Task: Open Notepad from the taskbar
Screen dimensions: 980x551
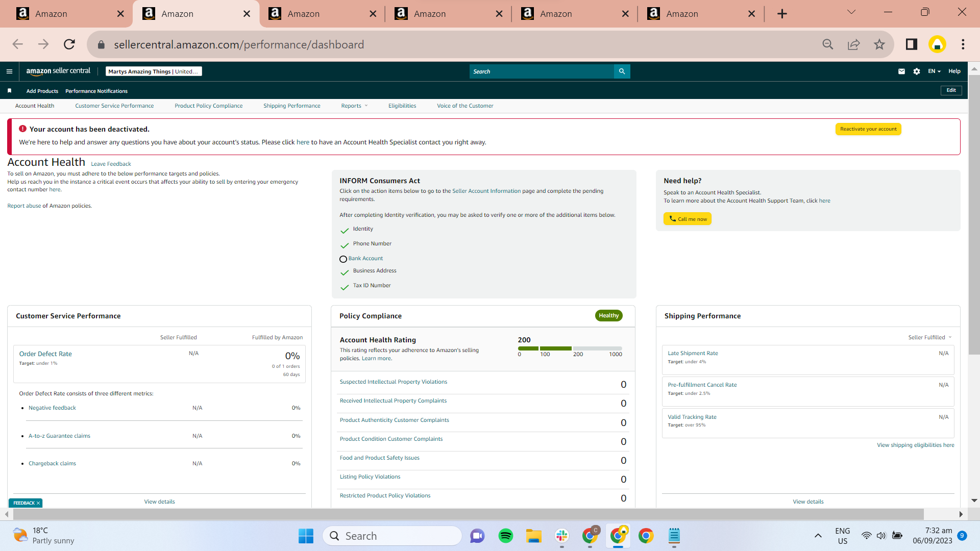Action: click(674, 536)
